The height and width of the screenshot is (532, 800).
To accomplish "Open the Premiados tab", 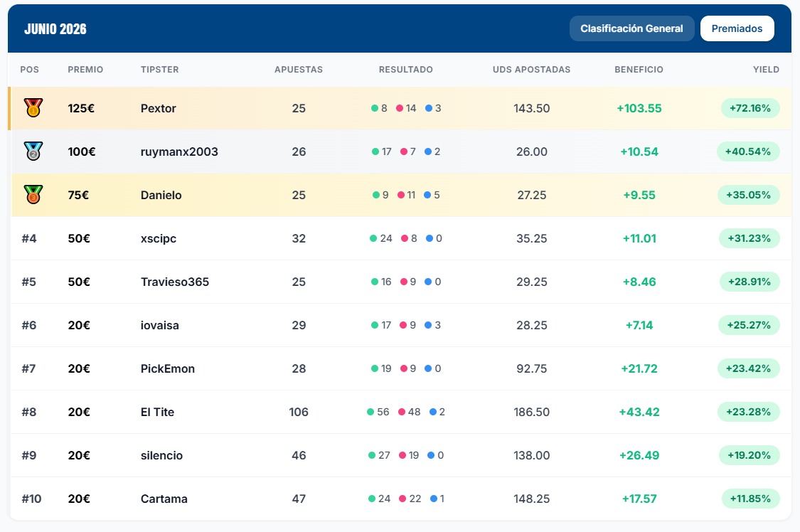I will point(737,28).
